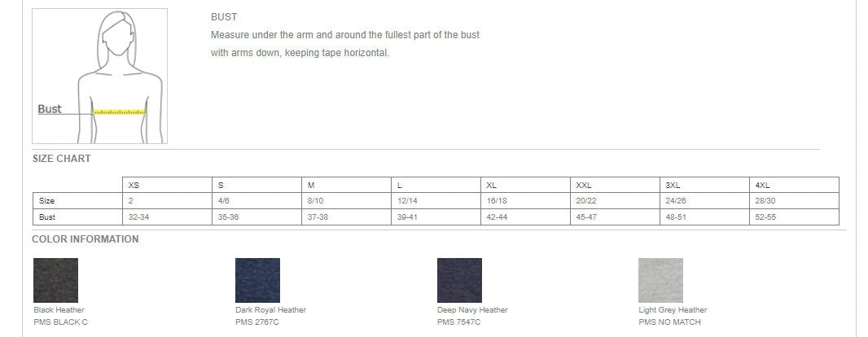The image size is (868, 337).
Task: Select the 12/14 size cell
Action: coord(436,201)
